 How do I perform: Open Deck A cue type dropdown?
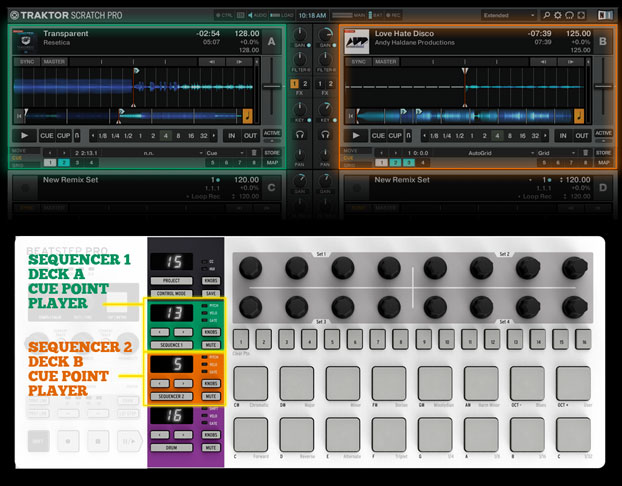click(x=225, y=153)
